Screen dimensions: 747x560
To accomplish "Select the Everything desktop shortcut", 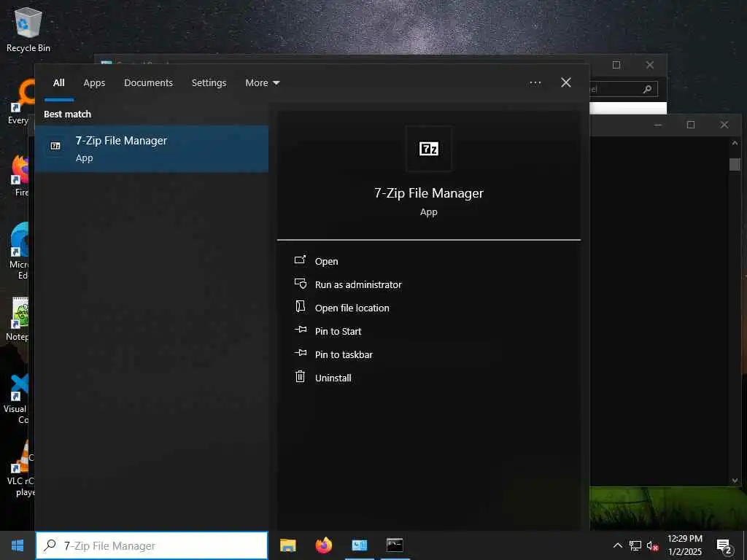I will tap(20, 102).
